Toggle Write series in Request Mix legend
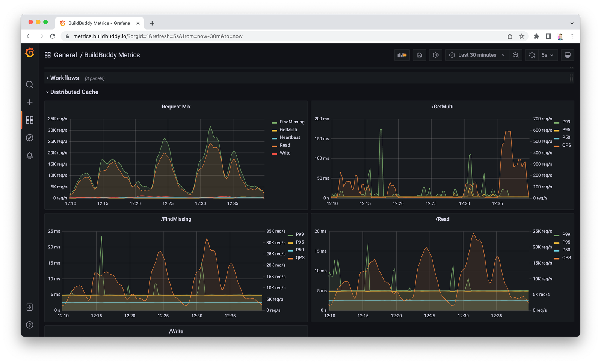 pyautogui.click(x=285, y=153)
